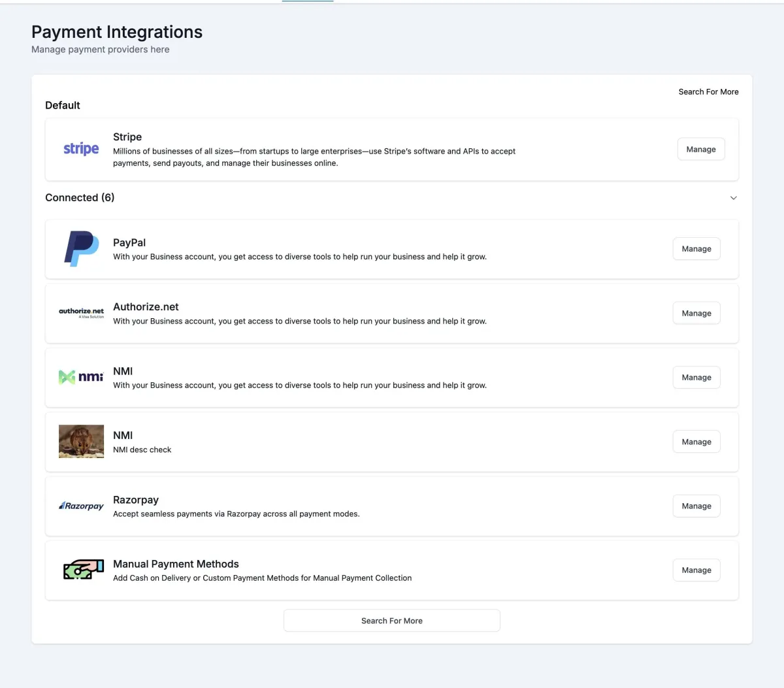Select the Razorpay title text
The height and width of the screenshot is (688, 784).
136,500
